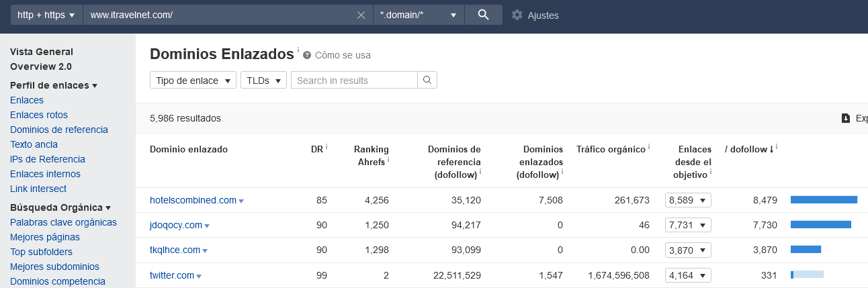868x288 pixels.
Task: Click in the Search in results field
Action: [x=354, y=81]
